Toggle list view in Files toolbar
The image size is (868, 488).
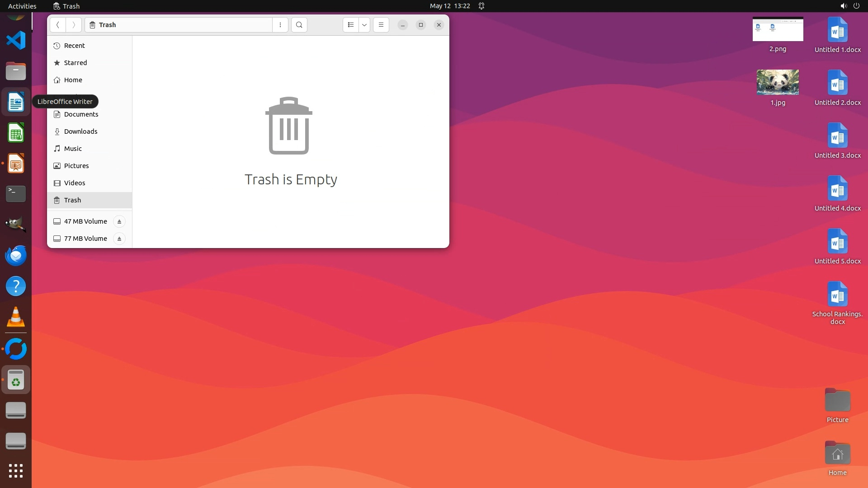(351, 25)
